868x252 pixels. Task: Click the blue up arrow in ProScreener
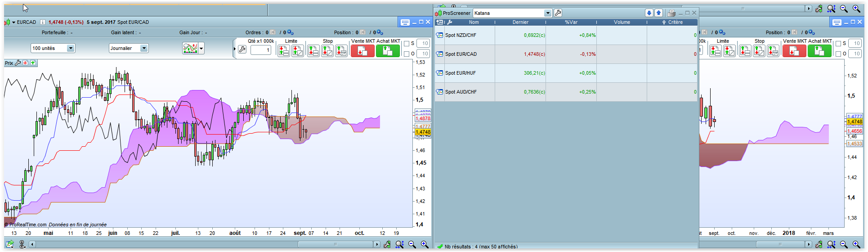(658, 13)
